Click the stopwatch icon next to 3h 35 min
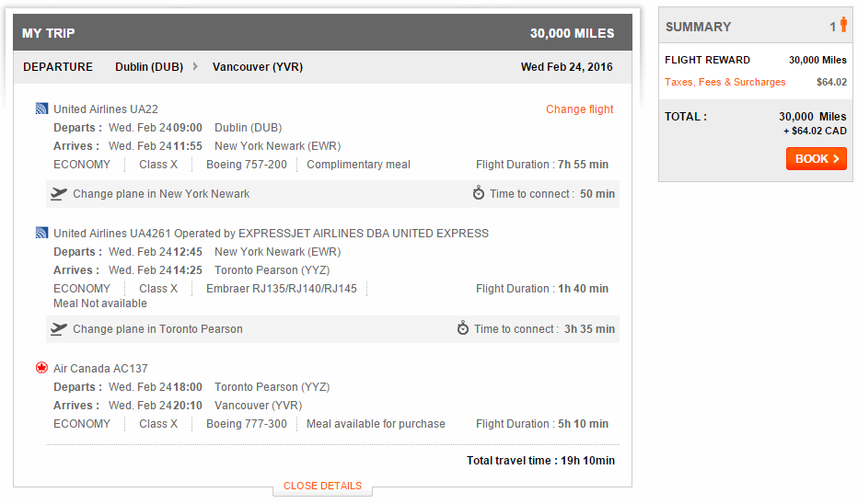The image size is (858, 504). coord(463,328)
